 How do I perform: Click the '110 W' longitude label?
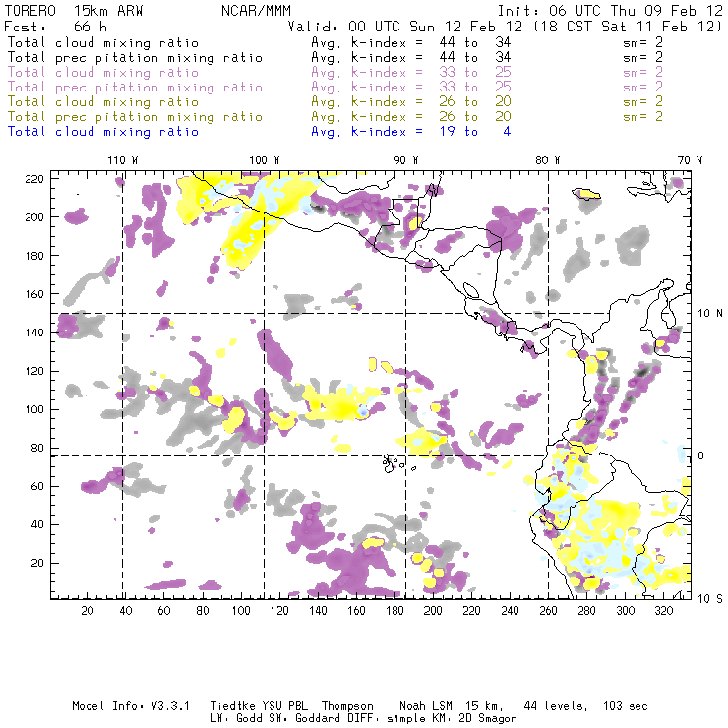pos(123,160)
